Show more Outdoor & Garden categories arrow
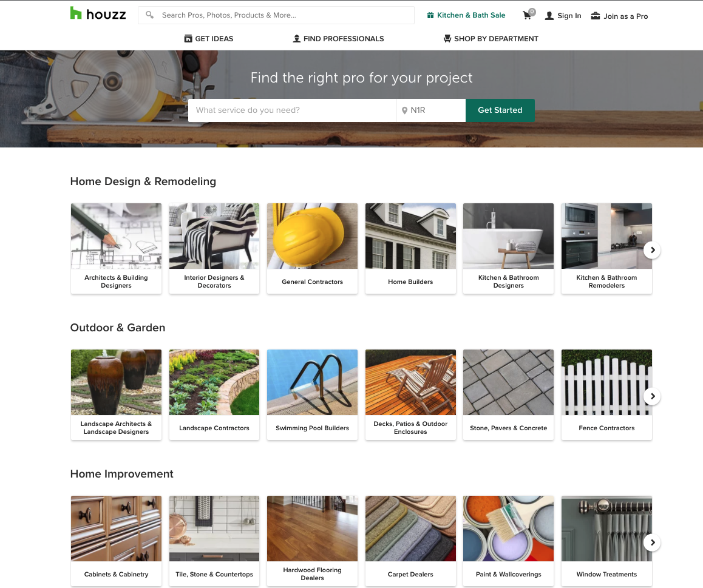The height and width of the screenshot is (588, 703). [652, 396]
